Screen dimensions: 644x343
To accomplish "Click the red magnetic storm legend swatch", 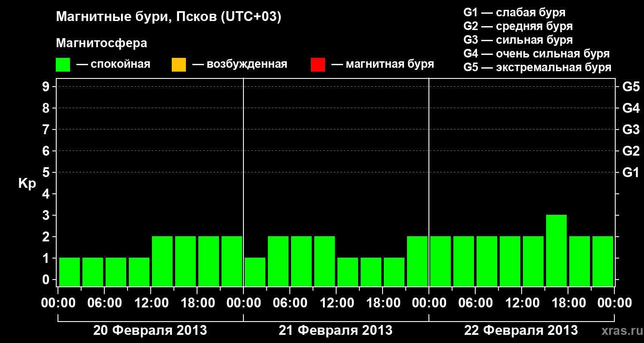I will coord(318,65).
